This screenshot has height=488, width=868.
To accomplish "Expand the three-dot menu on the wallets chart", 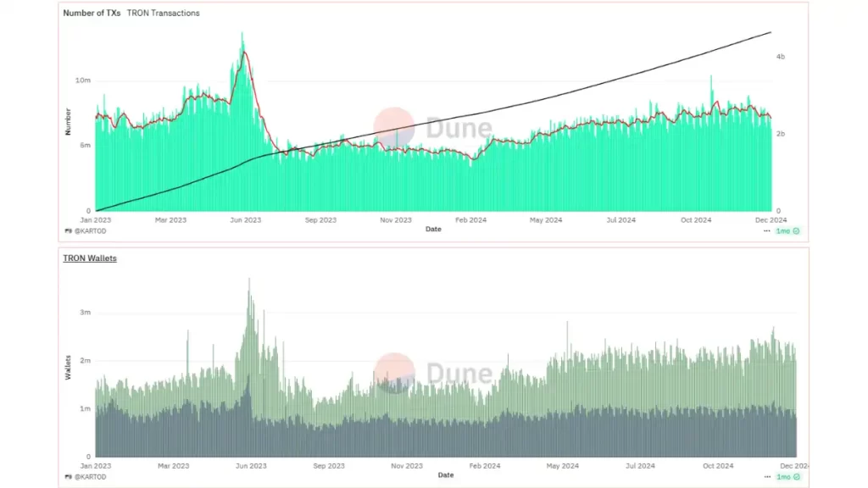I will (x=767, y=476).
